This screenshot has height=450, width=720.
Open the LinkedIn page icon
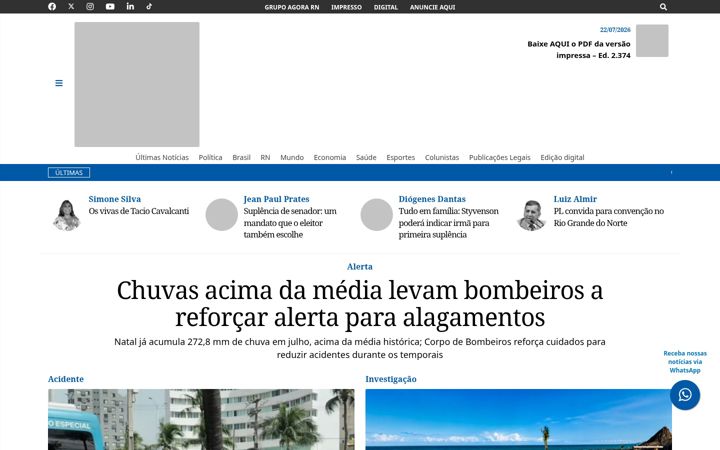coord(130,6)
